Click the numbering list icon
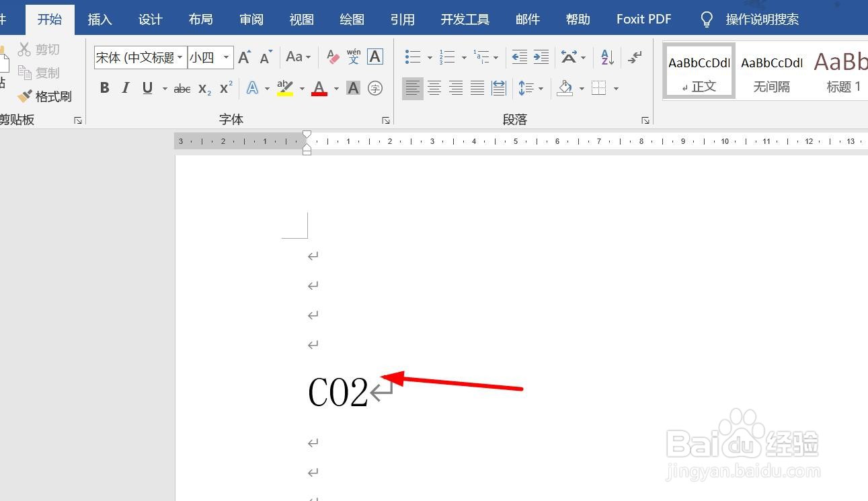This screenshot has width=868, height=501. point(447,57)
